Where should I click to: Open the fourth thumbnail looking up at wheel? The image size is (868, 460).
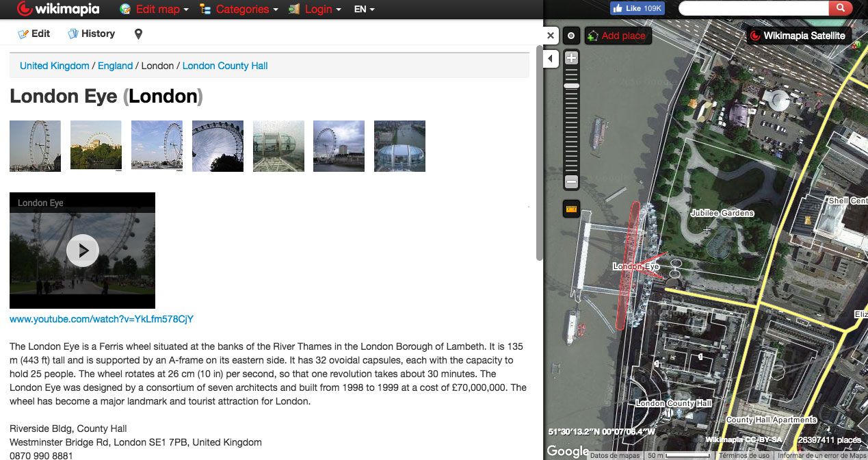pos(218,146)
